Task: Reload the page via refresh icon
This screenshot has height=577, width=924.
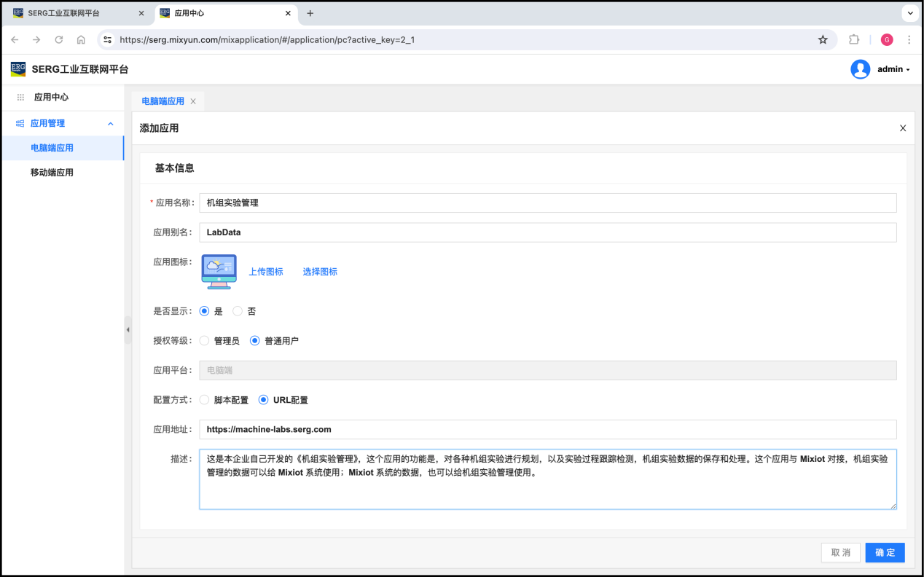Action: [x=59, y=40]
